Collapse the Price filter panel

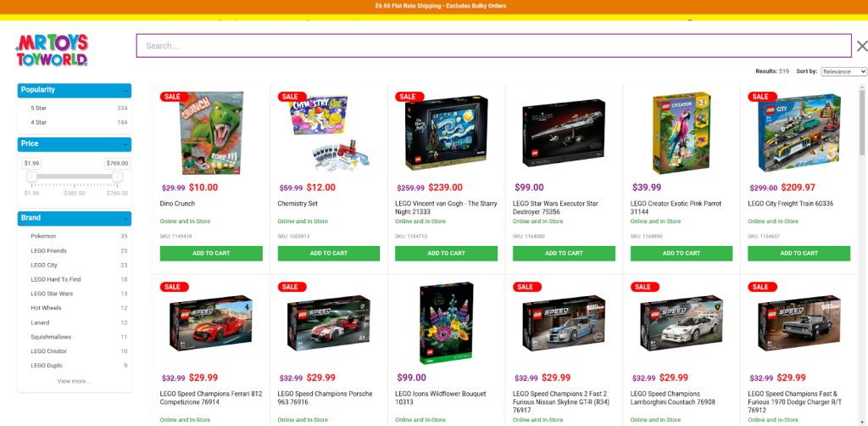pyautogui.click(x=125, y=144)
